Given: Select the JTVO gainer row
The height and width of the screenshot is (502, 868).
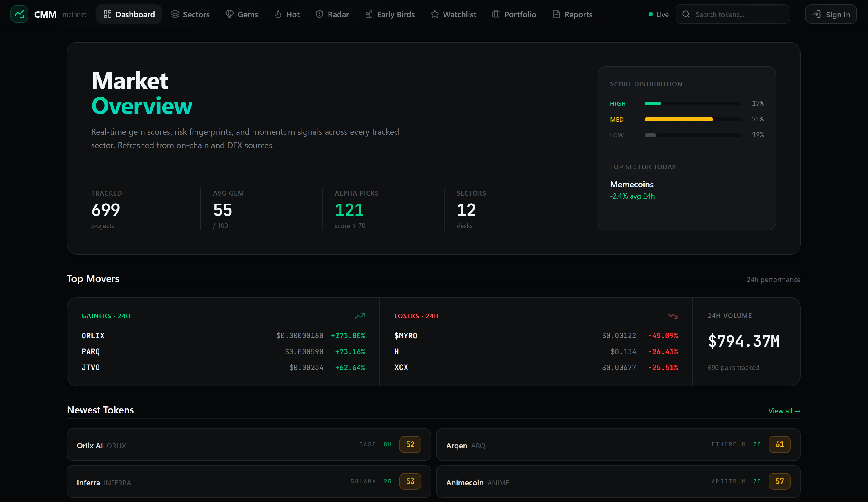Looking at the screenshot, I should (223, 368).
